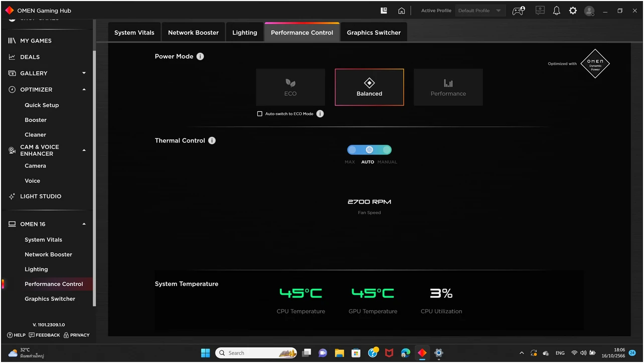Screen dimensions: 644x363
Task: Open the weather widget on taskbar
Action: coord(26,353)
